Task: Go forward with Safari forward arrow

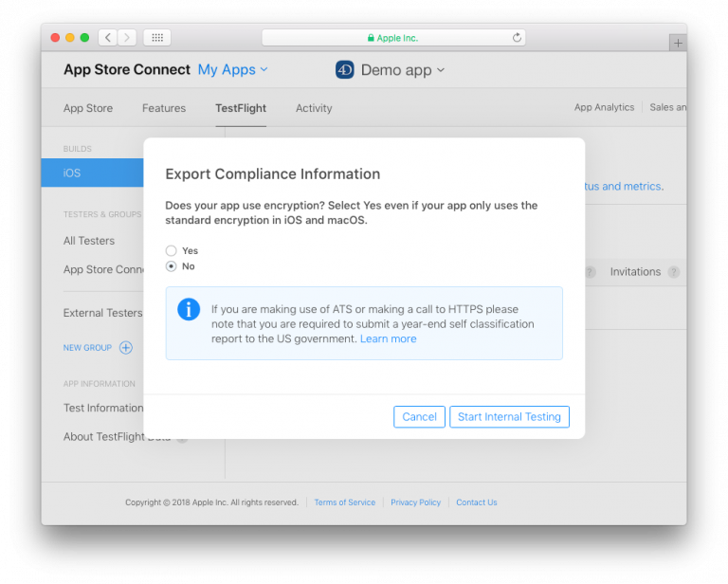Action: point(127,38)
